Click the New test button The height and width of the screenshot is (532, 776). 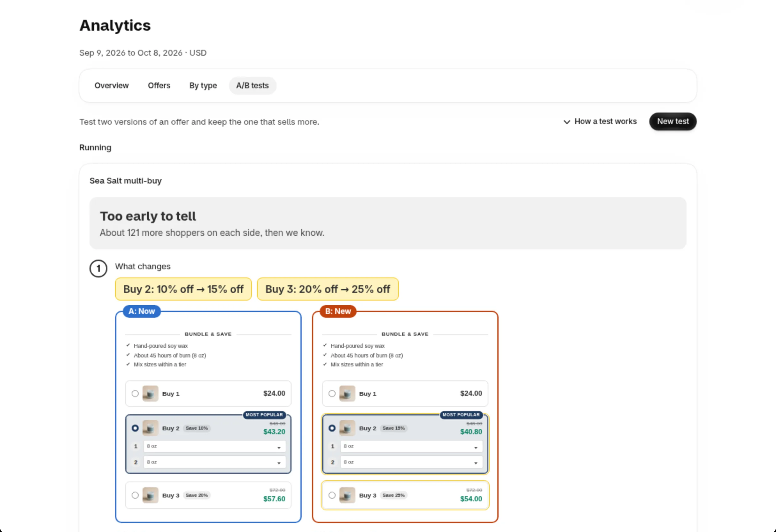tap(672, 121)
